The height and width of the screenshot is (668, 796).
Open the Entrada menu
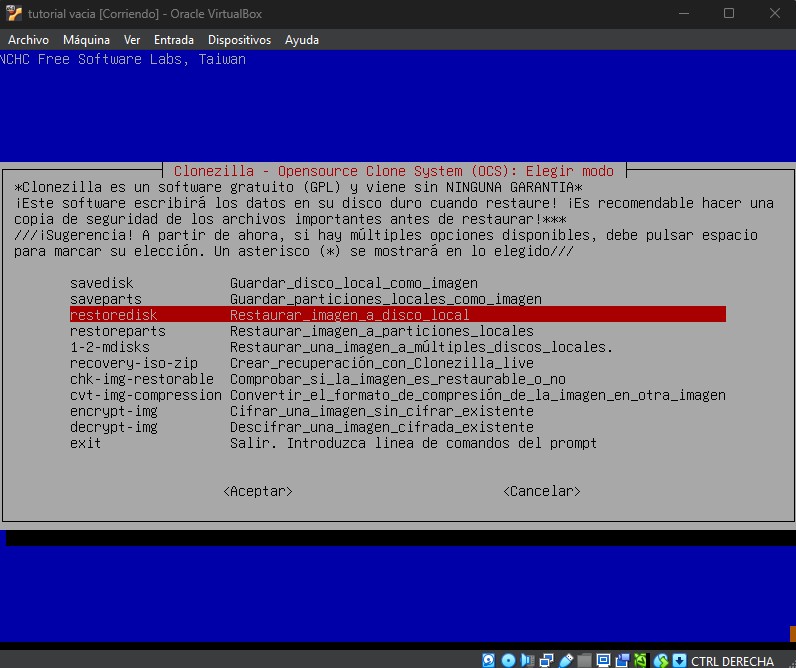(x=174, y=40)
